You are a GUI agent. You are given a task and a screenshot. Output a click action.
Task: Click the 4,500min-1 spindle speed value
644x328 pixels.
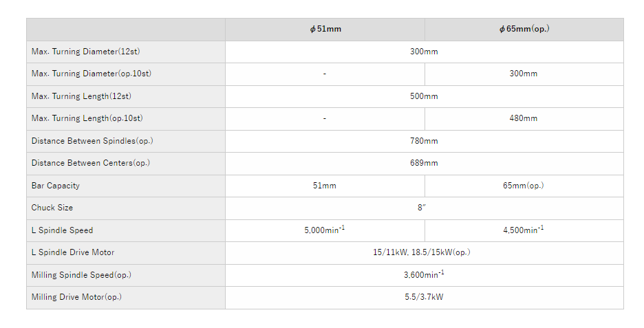pyautogui.click(x=524, y=230)
